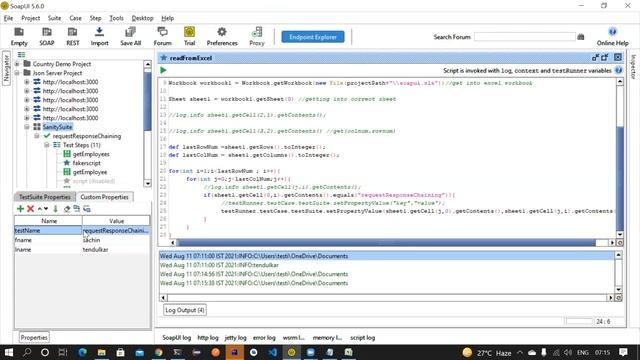
Task: Move the selected property down
Action: (46, 209)
